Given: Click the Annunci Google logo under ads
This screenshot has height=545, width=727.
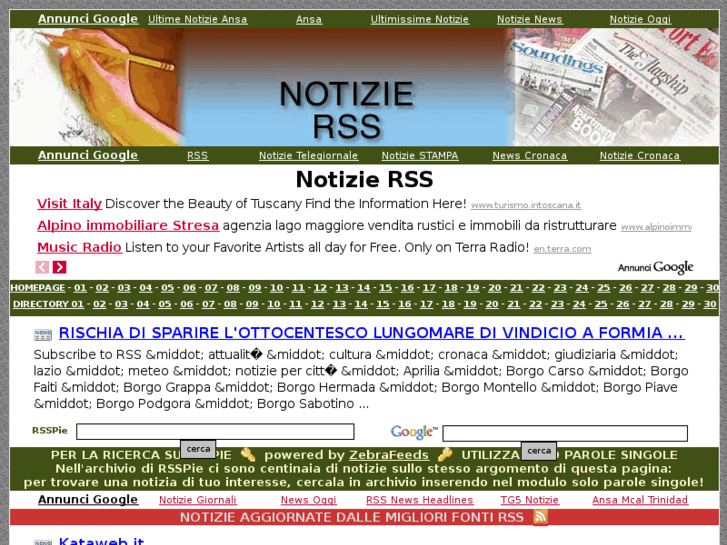Looking at the screenshot, I should 656,268.
